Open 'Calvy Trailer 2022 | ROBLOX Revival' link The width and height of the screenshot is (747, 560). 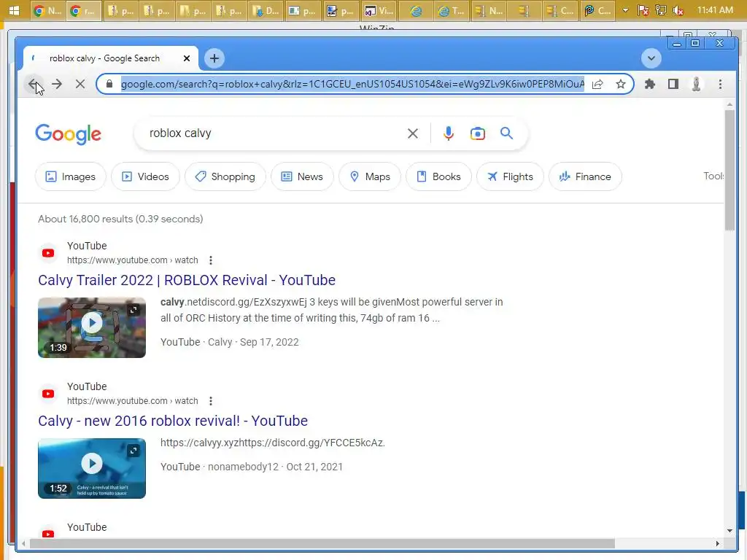[x=187, y=280]
